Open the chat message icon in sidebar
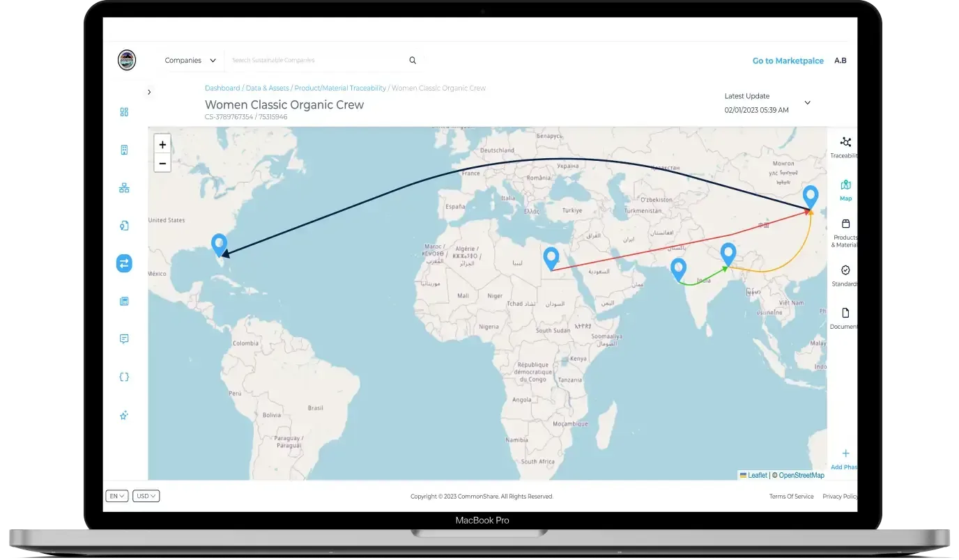 point(124,339)
